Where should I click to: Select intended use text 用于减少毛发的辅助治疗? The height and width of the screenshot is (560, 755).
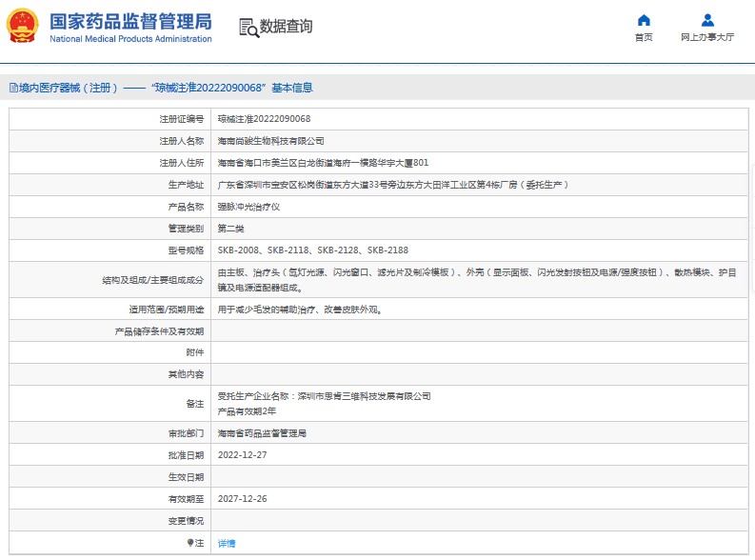point(300,310)
